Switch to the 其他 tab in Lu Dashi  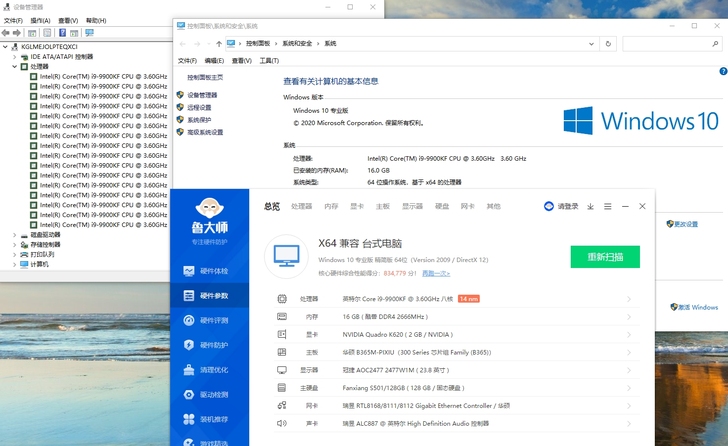tap(493, 207)
